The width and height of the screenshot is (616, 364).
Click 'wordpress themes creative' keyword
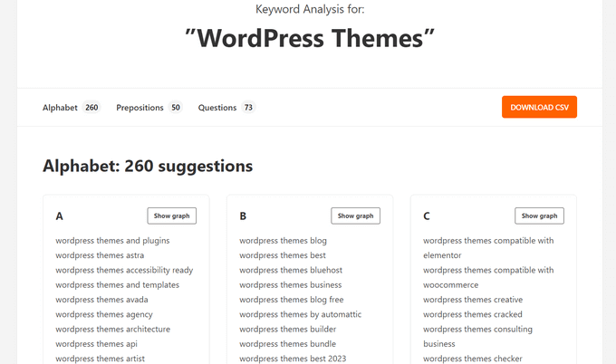[473, 300]
